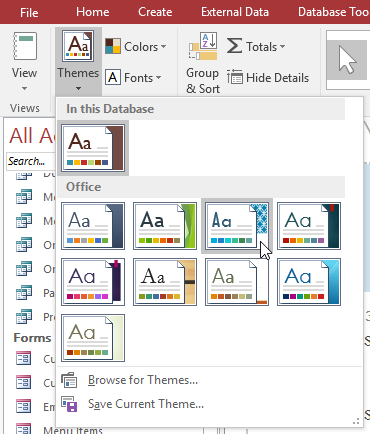Open the form starting with 'Em'
Image resolution: width=370 pixels, height=434 pixels.
(35, 407)
